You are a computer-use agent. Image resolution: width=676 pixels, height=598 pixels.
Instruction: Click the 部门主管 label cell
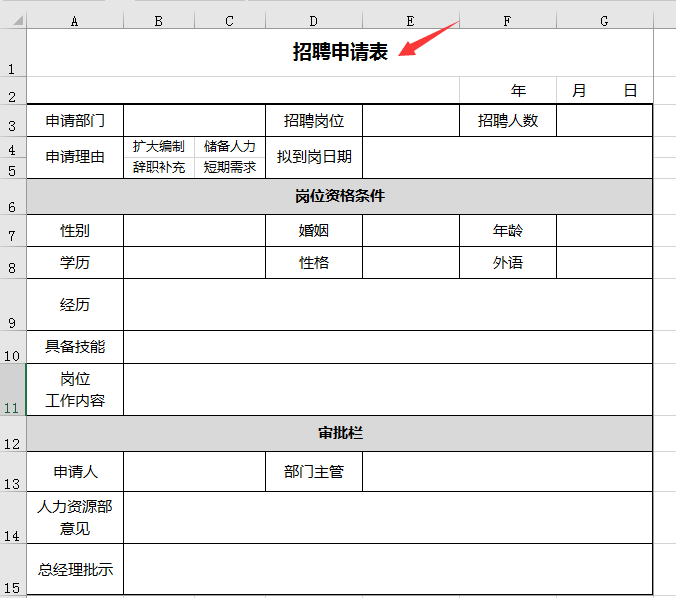click(314, 472)
